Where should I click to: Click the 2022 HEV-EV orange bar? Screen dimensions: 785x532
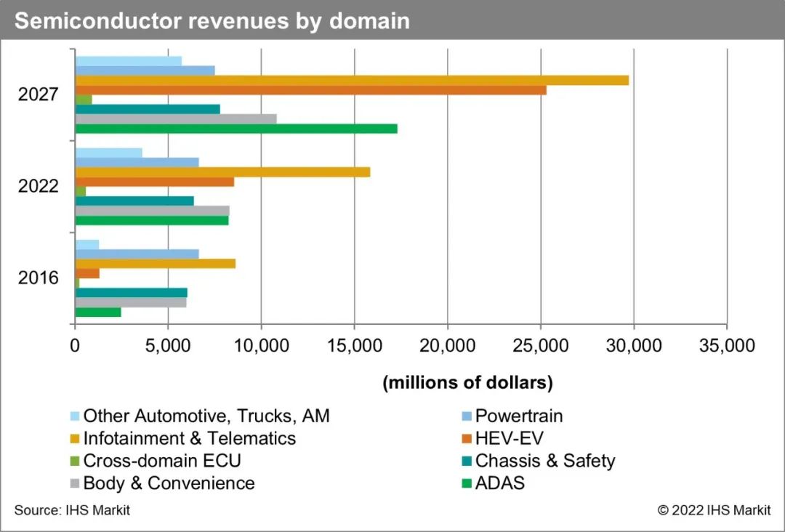click(155, 182)
